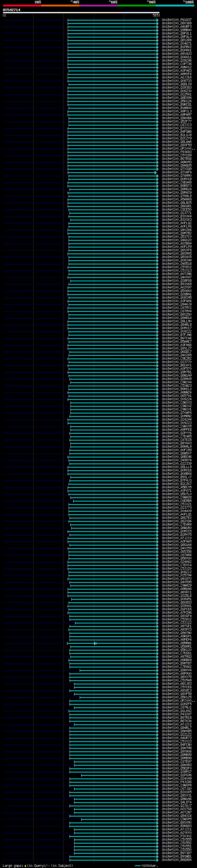
Task: Select alignment label UniRef100_P43286
Action: [x=177, y=782]
